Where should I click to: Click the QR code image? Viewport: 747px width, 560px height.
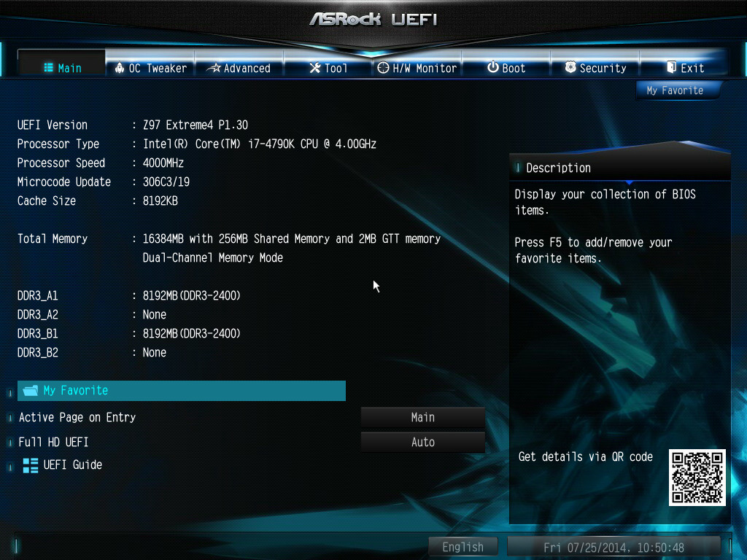tap(697, 477)
